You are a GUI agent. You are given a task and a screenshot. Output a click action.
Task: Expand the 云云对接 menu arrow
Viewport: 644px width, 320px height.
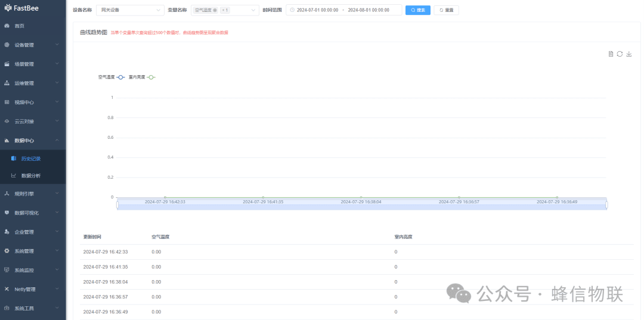coord(57,121)
